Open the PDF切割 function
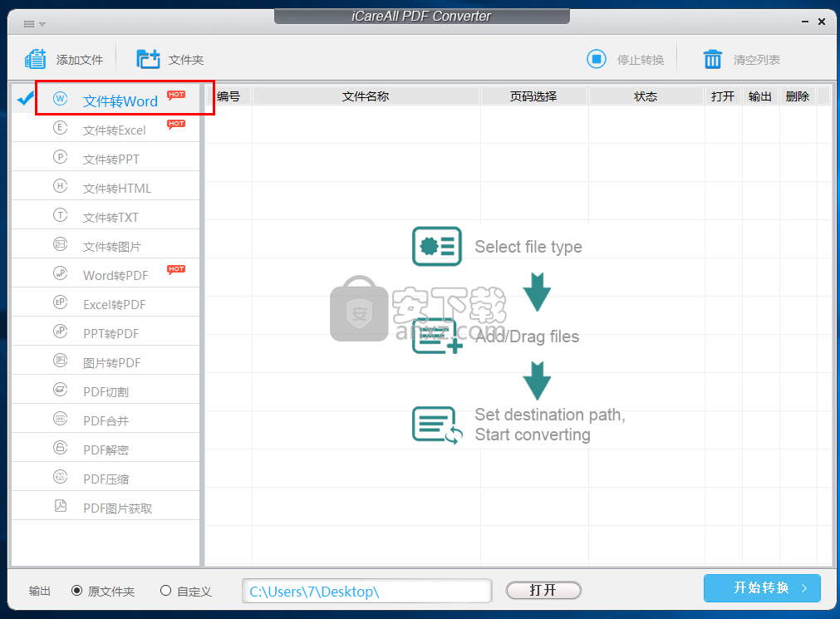Image resolution: width=840 pixels, height=619 pixels. point(106,390)
